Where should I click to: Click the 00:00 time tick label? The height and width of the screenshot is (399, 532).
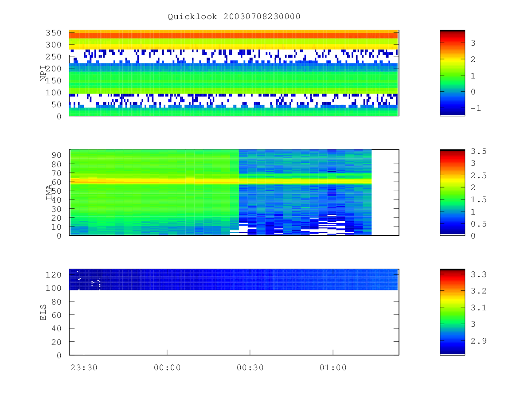(x=167, y=368)
